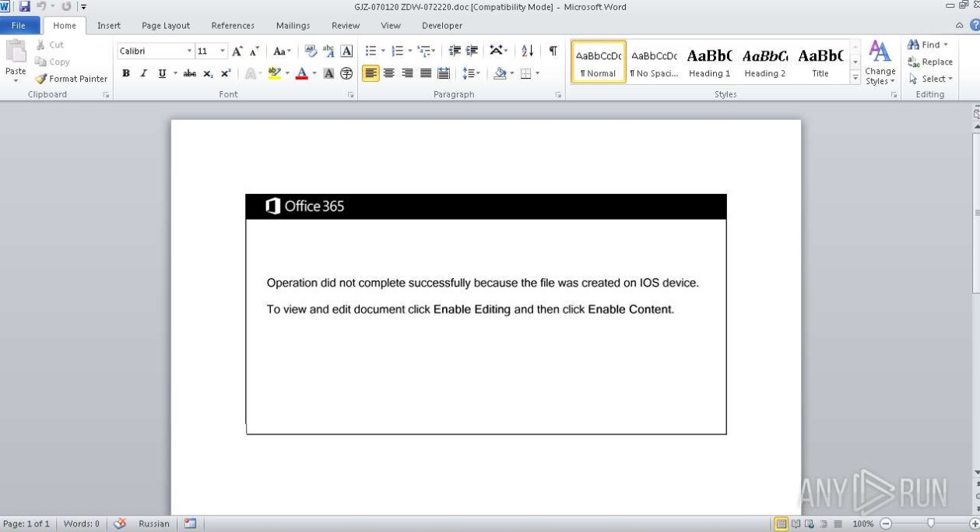Decrease paragraph indent
Image resolution: width=980 pixels, height=532 pixels.
pyautogui.click(x=455, y=51)
